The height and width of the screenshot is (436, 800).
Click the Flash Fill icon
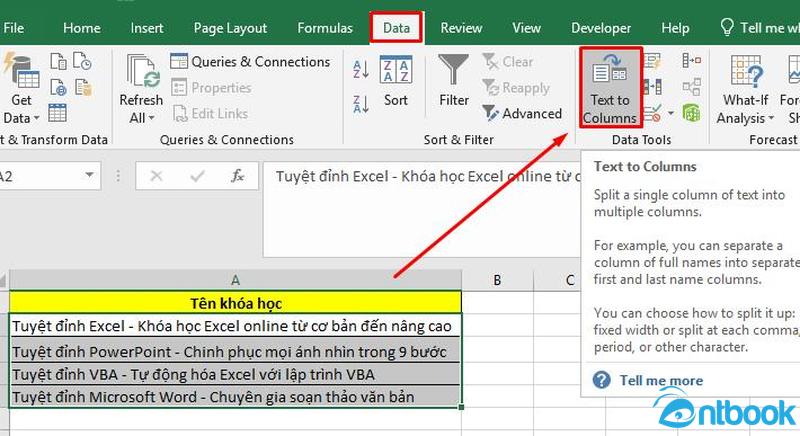[652, 61]
